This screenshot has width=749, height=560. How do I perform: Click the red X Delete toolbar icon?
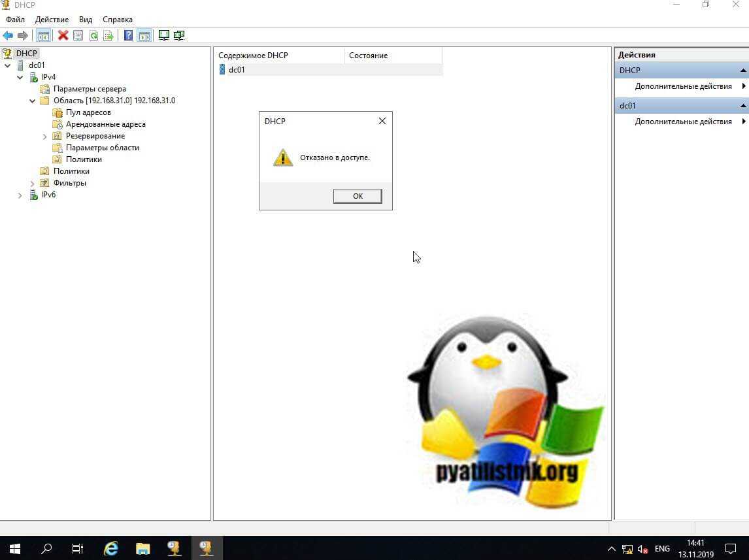point(63,35)
